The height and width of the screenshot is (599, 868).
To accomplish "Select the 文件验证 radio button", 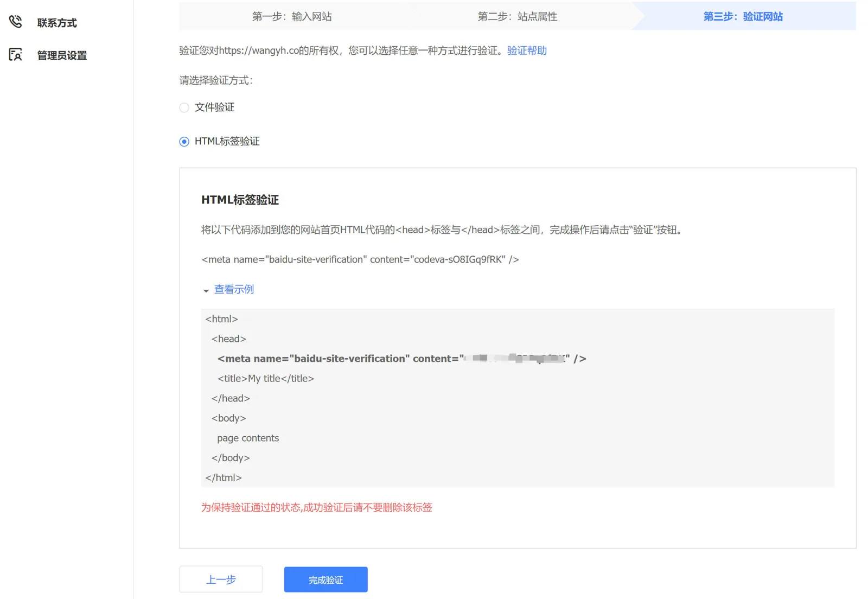I will [184, 107].
